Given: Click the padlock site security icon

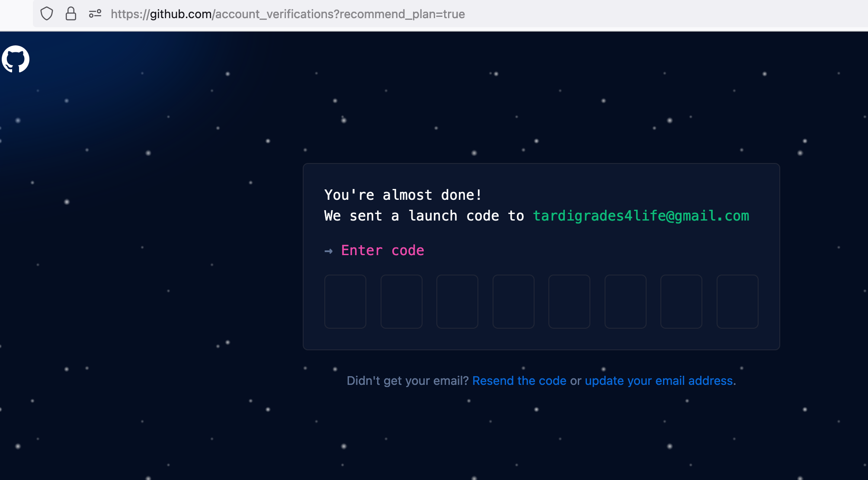Looking at the screenshot, I should (x=71, y=14).
